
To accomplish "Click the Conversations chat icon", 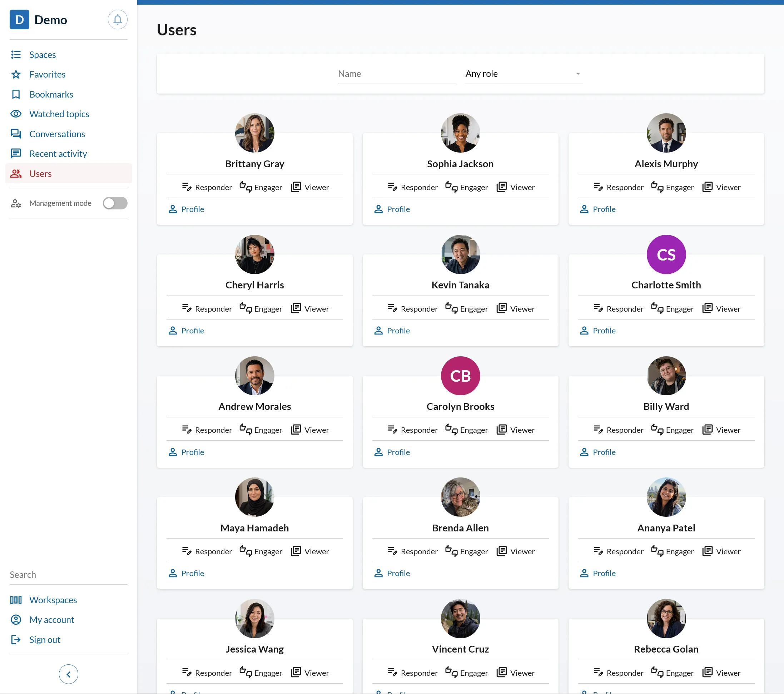I will click(x=16, y=134).
